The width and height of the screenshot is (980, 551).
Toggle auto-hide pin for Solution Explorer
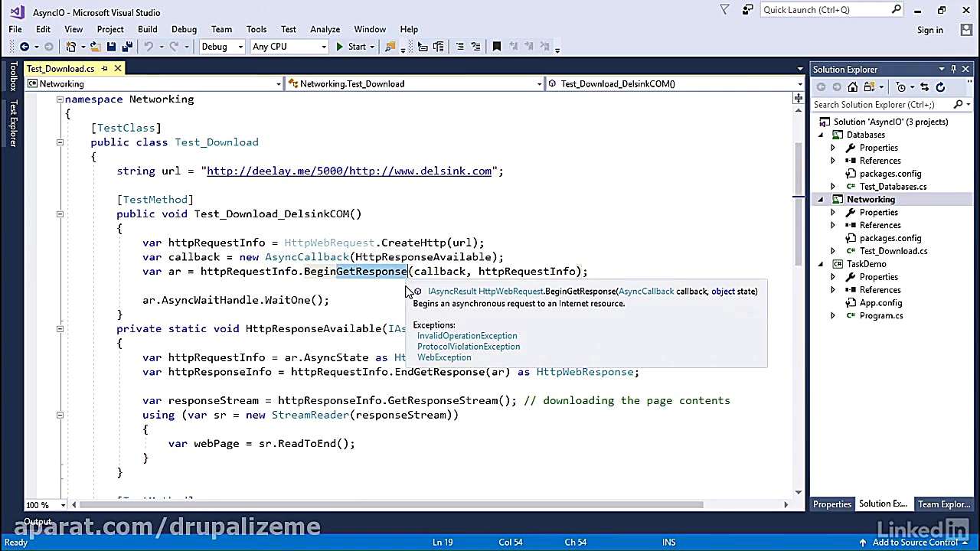coord(953,69)
